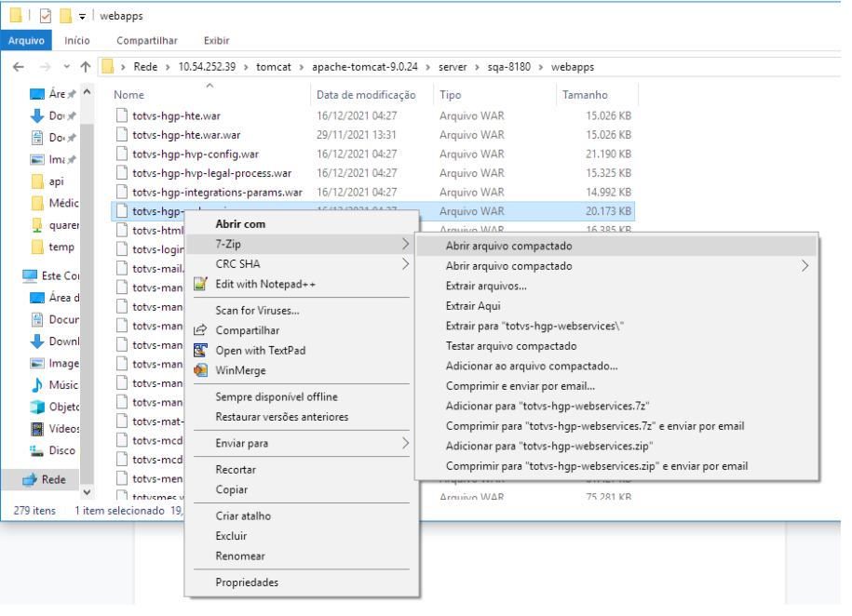
Task: Click the Rede network icon in sidebar
Action: click(30, 479)
